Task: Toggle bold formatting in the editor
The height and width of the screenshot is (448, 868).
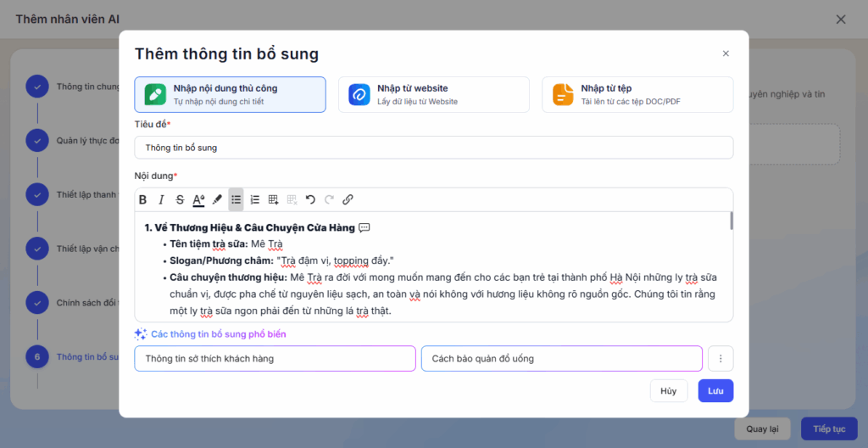Action: pos(142,200)
